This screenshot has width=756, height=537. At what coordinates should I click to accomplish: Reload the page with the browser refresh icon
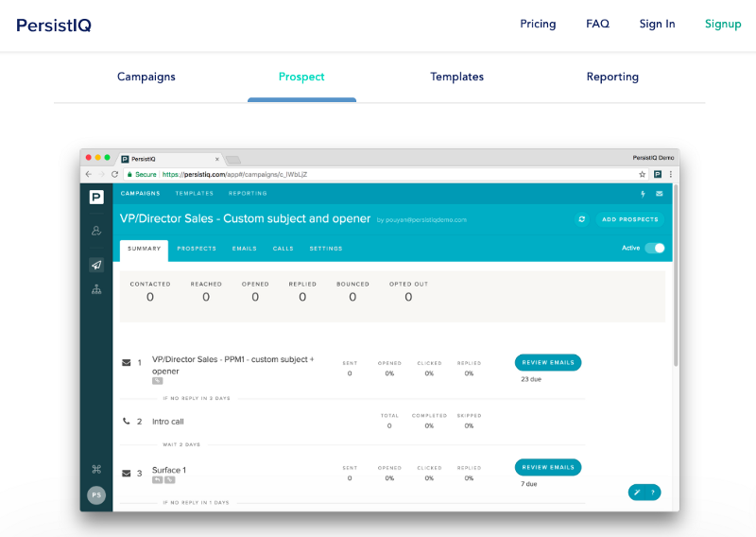tap(114, 174)
